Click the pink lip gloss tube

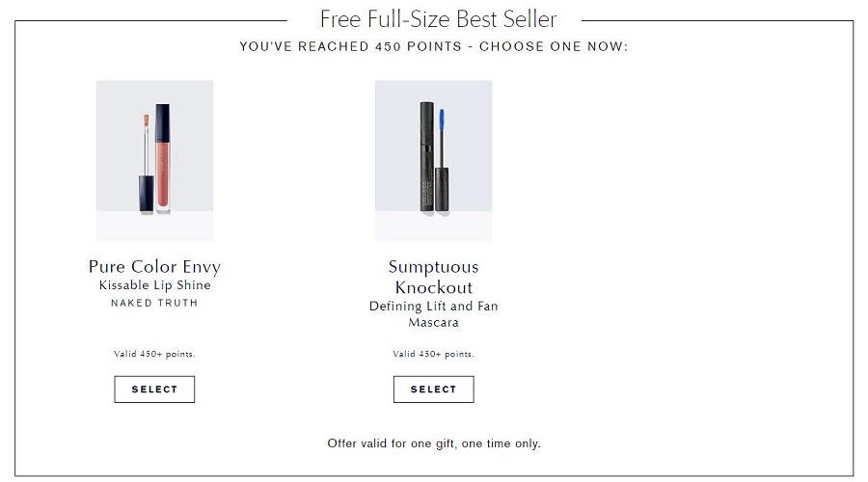163,158
